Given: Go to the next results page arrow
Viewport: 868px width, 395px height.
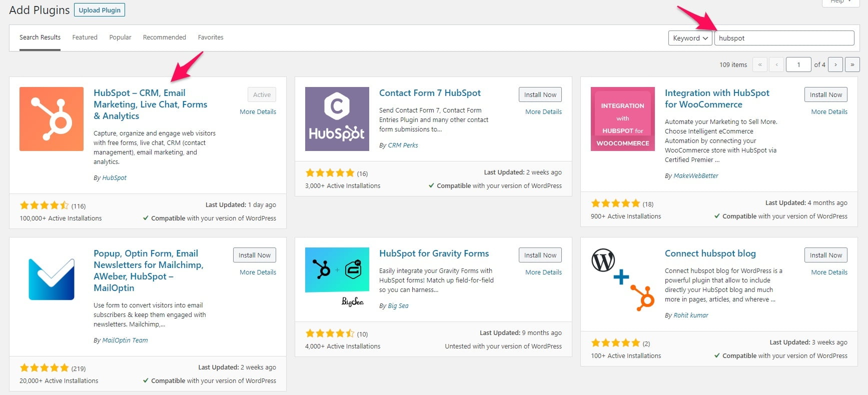Looking at the screenshot, I should [835, 64].
